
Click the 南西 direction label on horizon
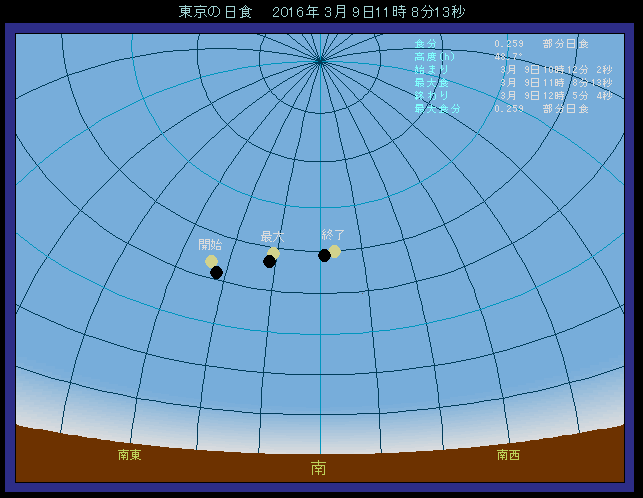pos(508,455)
